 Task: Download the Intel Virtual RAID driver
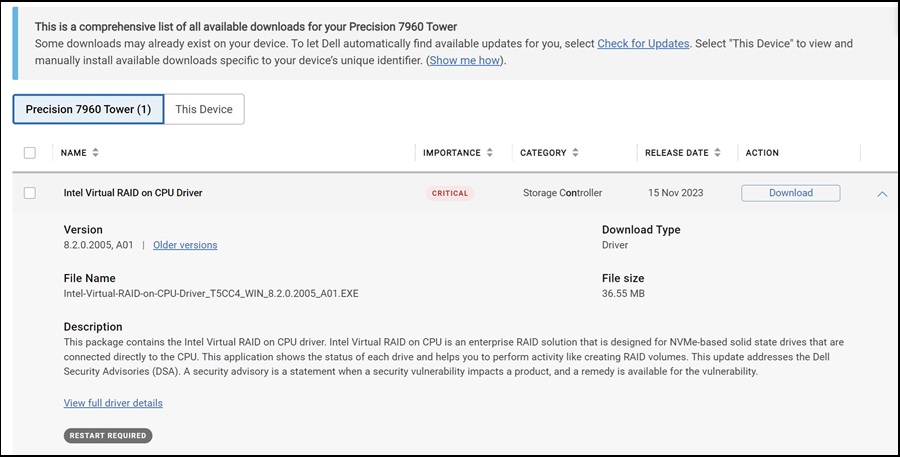[790, 193]
